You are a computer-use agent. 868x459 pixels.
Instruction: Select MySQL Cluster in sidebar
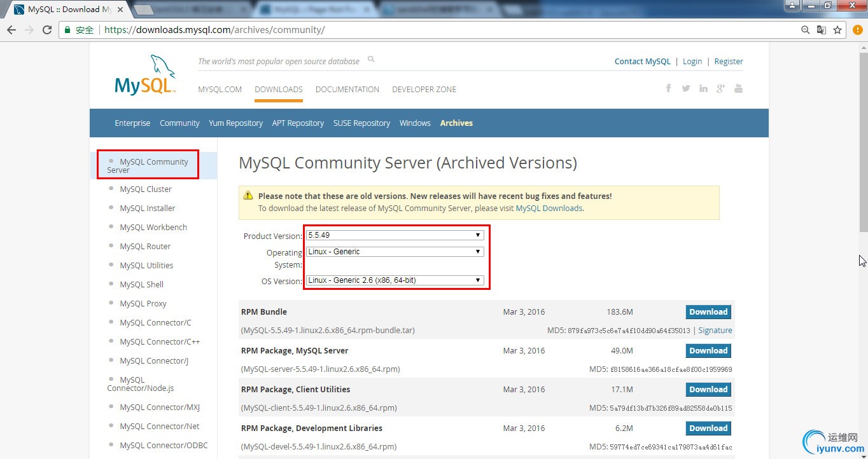pyautogui.click(x=146, y=189)
